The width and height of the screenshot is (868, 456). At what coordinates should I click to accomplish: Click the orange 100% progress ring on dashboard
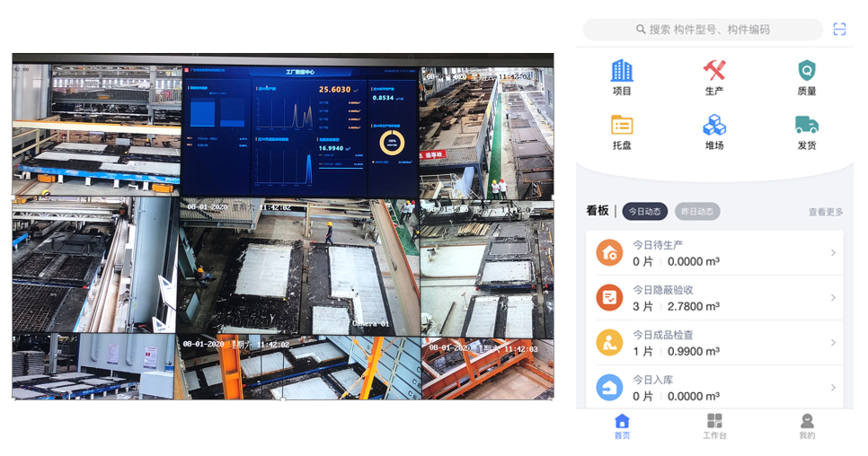392,143
